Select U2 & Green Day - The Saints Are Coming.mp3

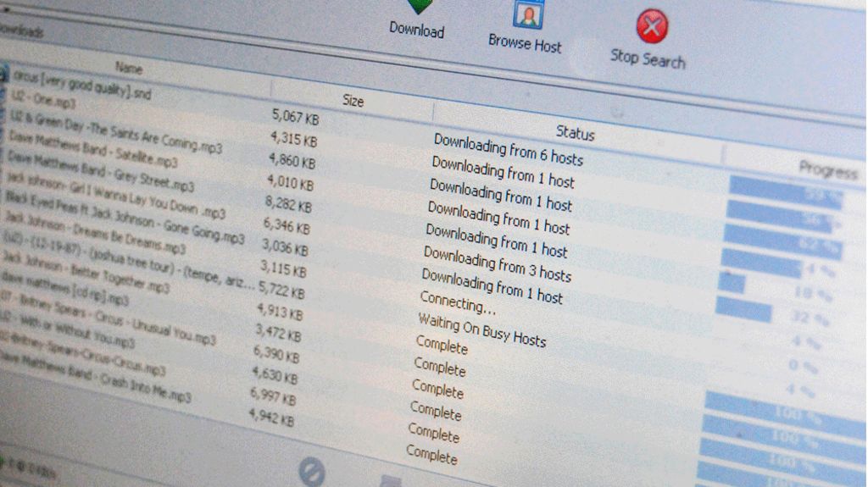[x=115, y=132]
